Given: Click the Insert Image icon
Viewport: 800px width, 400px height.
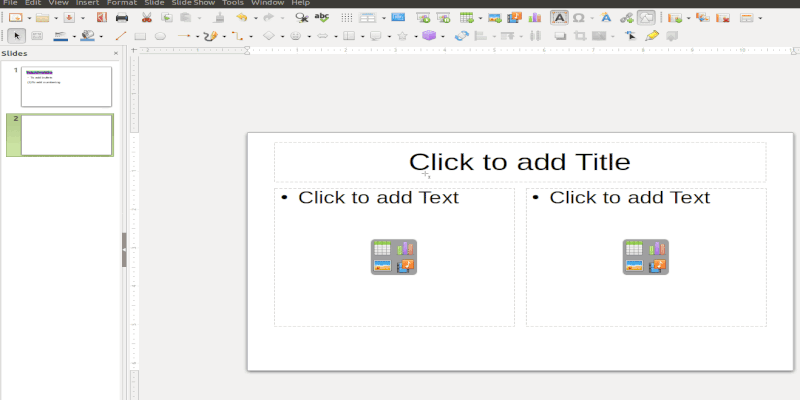Looking at the screenshot, I should pyautogui.click(x=494, y=18).
